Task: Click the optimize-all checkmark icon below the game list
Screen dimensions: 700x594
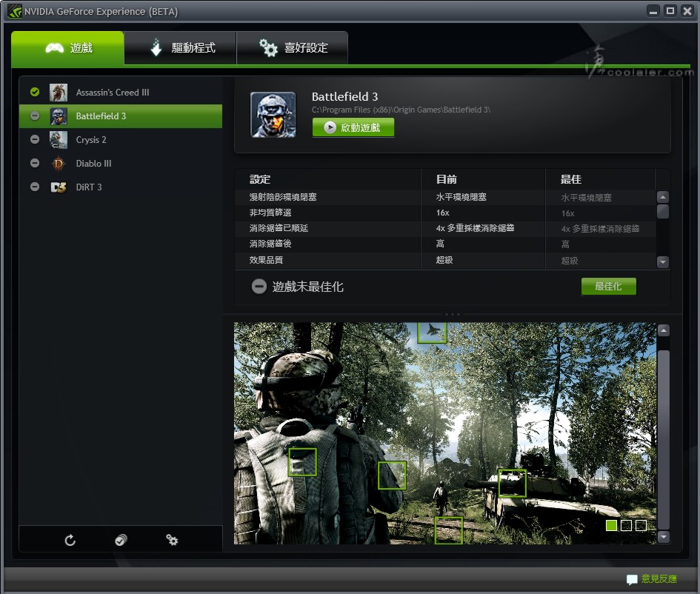Action: click(121, 541)
